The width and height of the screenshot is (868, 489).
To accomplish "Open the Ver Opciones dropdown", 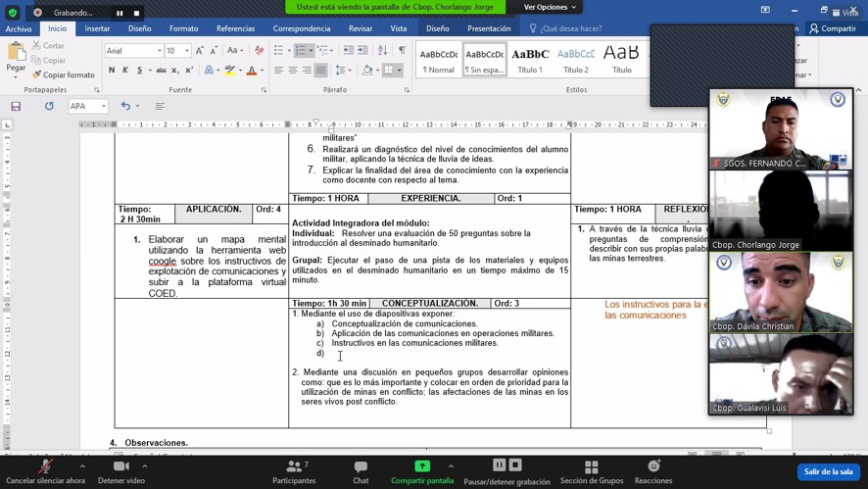I will [550, 7].
